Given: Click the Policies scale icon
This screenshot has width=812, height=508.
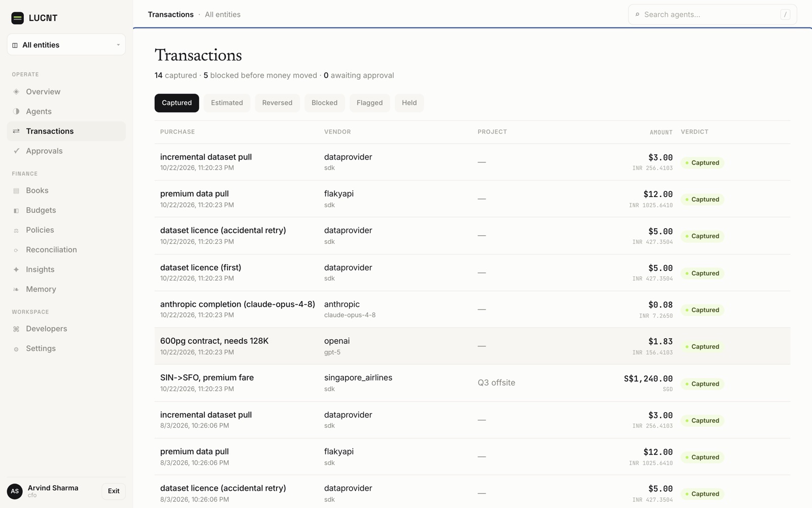Looking at the screenshot, I should click(16, 230).
